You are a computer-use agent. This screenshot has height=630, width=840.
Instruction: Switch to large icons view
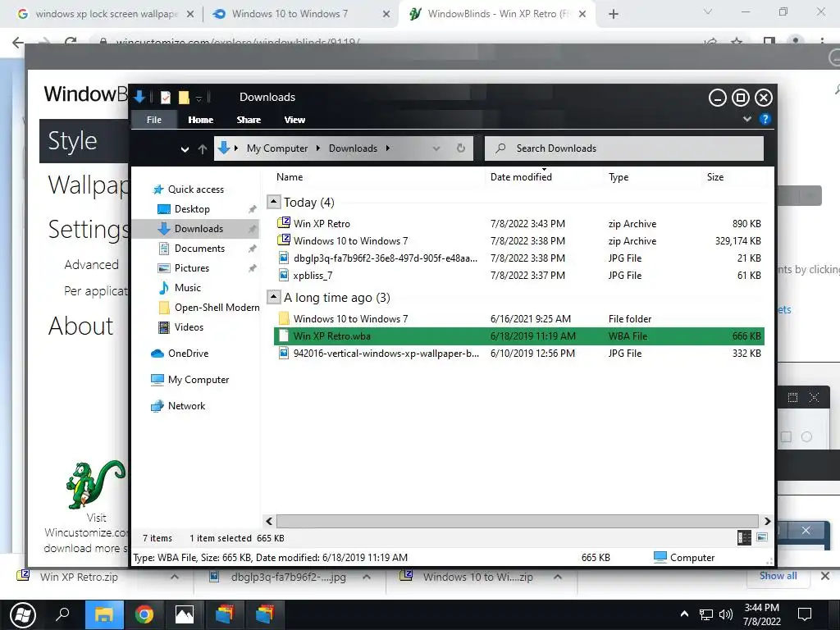coord(762,537)
